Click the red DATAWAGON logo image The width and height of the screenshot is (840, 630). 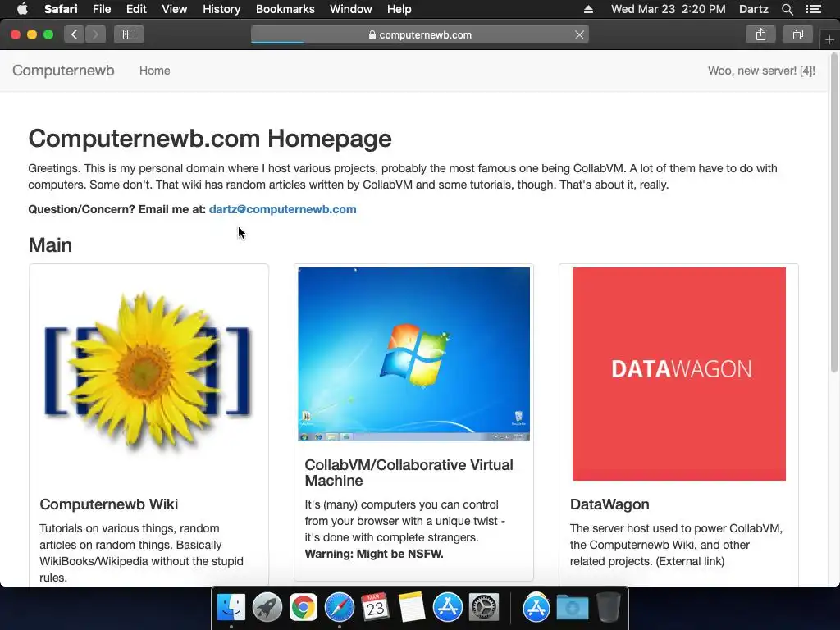(x=678, y=374)
